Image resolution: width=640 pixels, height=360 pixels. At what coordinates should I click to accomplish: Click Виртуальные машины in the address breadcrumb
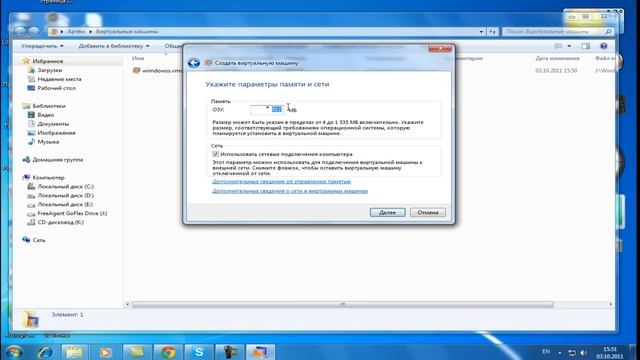click(x=127, y=31)
